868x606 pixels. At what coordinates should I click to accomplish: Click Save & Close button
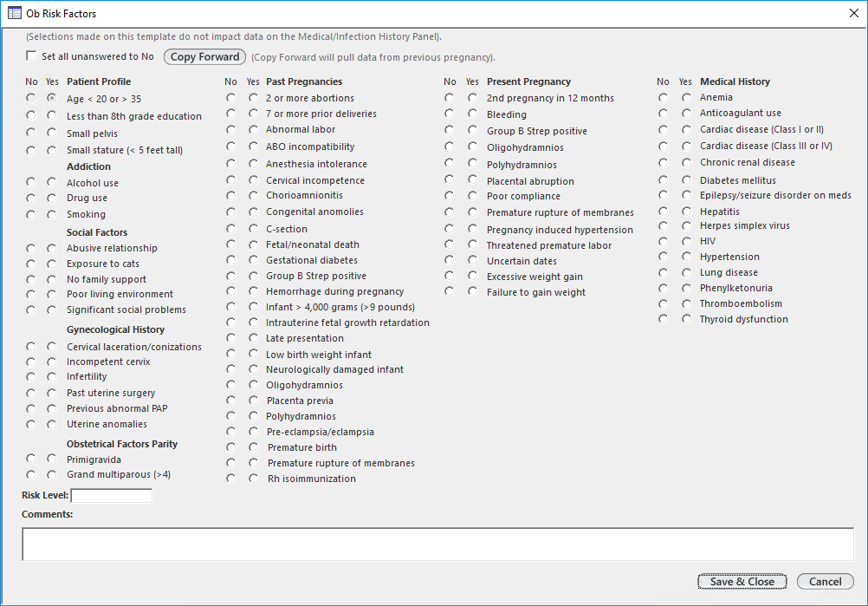coord(742,582)
